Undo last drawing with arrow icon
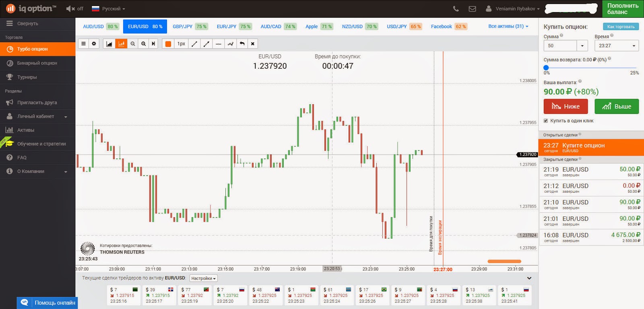The width and height of the screenshot is (644, 309). point(242,43)
